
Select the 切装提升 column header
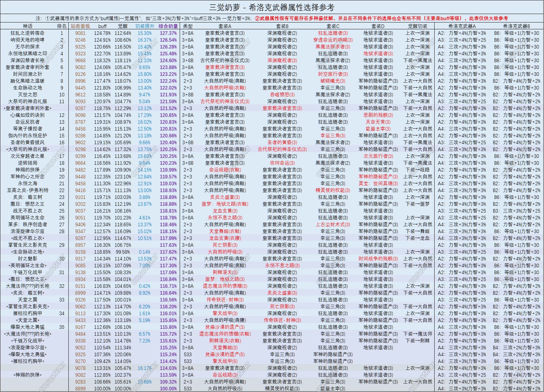pos(145,26)
